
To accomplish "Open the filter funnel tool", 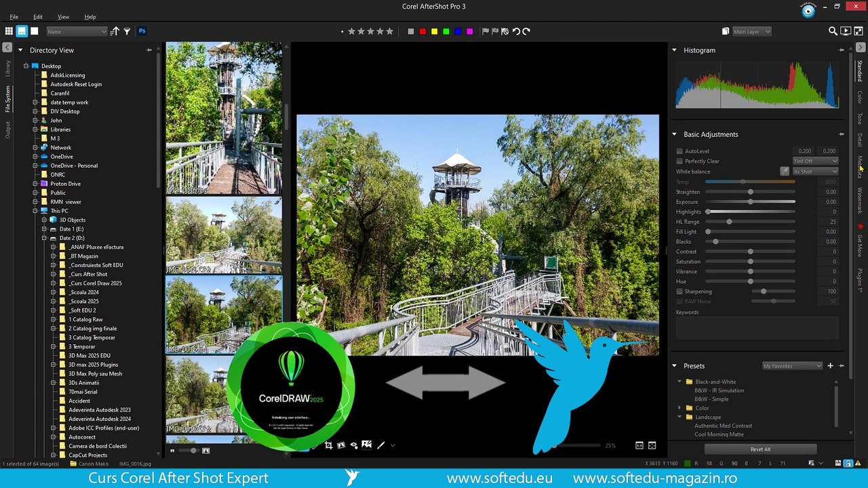I will tap(127, 31).
